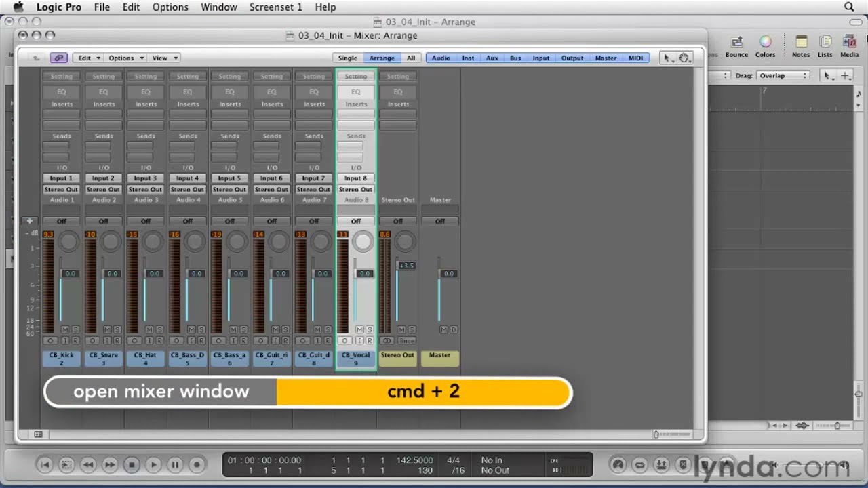Solo the CB_Snare channel
Viewport: 868px width, 488px height.
point(117,329)
